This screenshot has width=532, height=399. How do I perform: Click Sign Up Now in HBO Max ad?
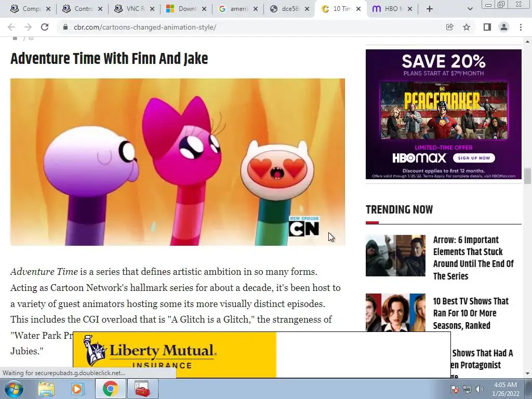(474, 158)
